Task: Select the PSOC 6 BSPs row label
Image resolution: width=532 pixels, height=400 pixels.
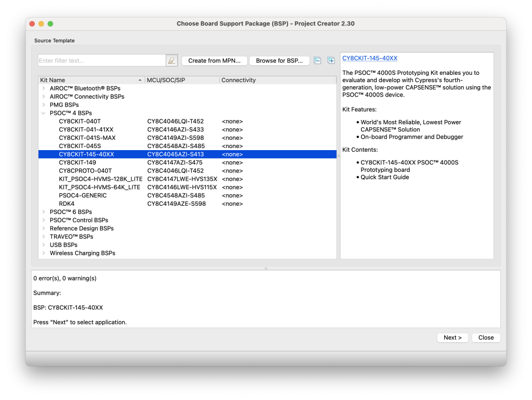Action: (x=71, y=212)
